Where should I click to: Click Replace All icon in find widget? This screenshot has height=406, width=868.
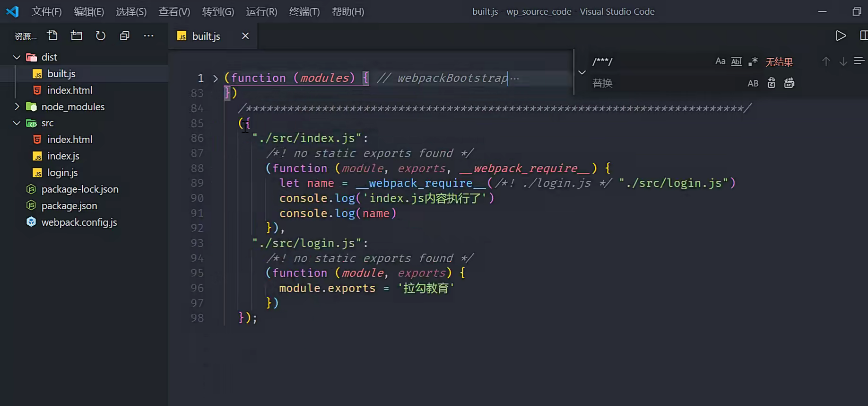[x=789, y=83]
